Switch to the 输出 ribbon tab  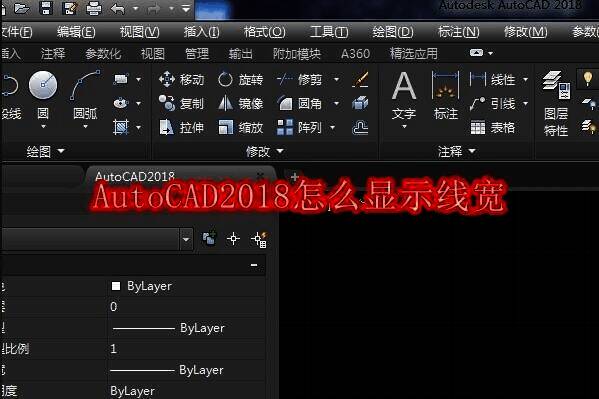pyautogui.click(x=241, y=54)
